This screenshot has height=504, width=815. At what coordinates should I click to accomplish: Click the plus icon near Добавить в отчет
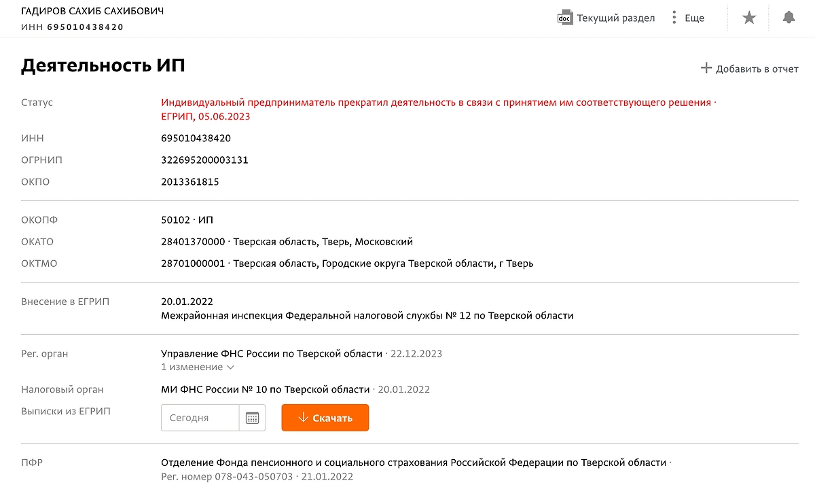tap(708, 69)
